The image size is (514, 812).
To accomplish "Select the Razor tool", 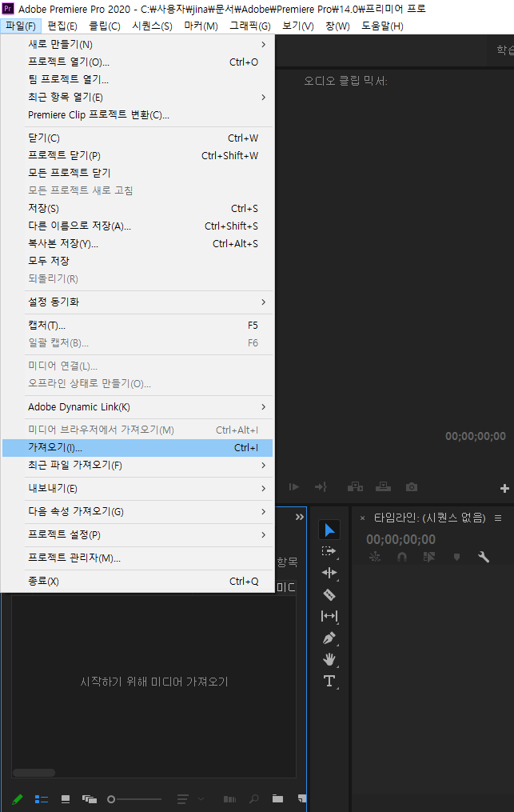I will [x=329, y=594].
